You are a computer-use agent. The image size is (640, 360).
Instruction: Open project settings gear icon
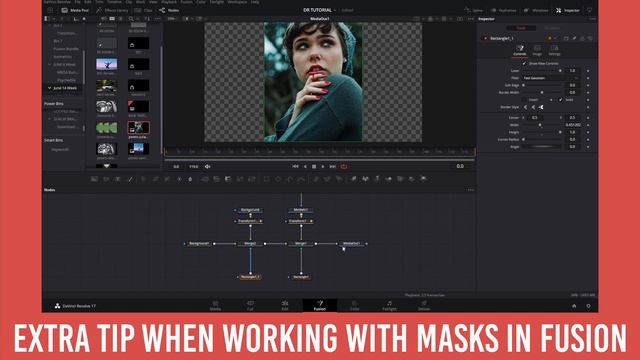click(588, 306)
